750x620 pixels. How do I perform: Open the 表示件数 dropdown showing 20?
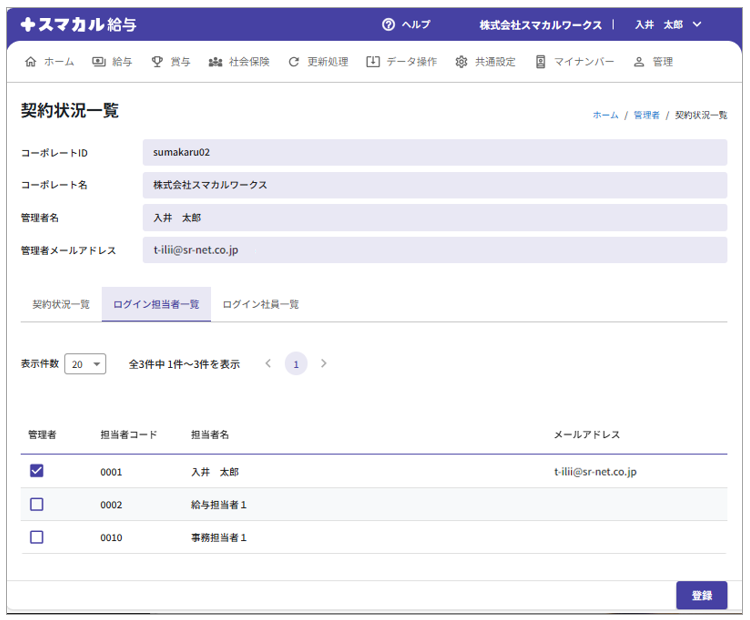(x=85, y=364)
